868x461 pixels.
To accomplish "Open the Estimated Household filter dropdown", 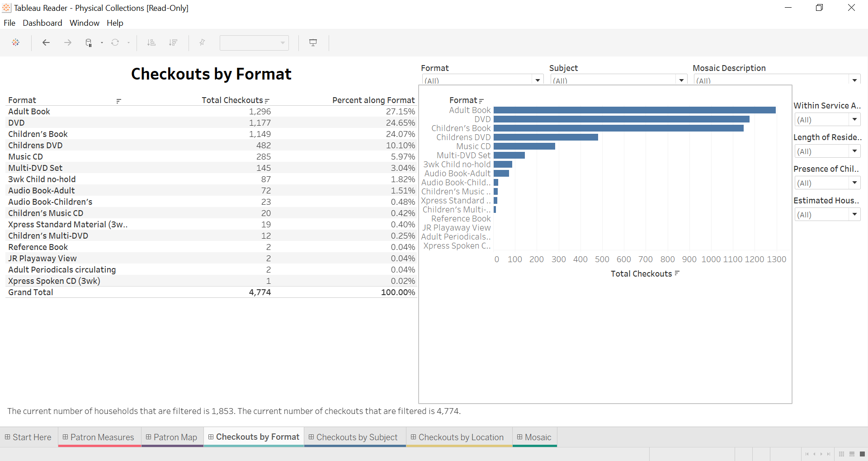I will click(x=854, y=215).
